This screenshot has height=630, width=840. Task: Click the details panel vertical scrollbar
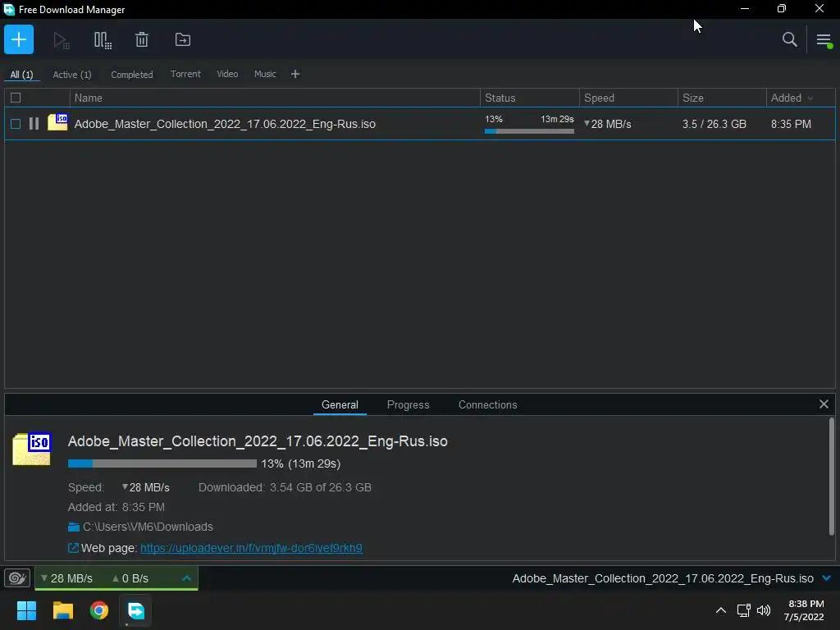[832, 477]
